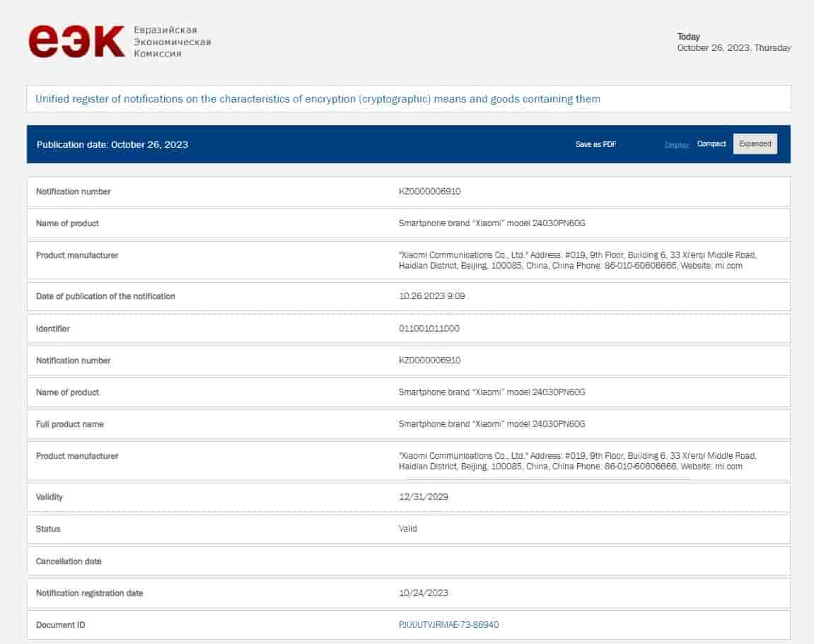Click the second Product manufacturer address text
The width and height of the screenshot is (814, 644).
[x=577, y=461]
